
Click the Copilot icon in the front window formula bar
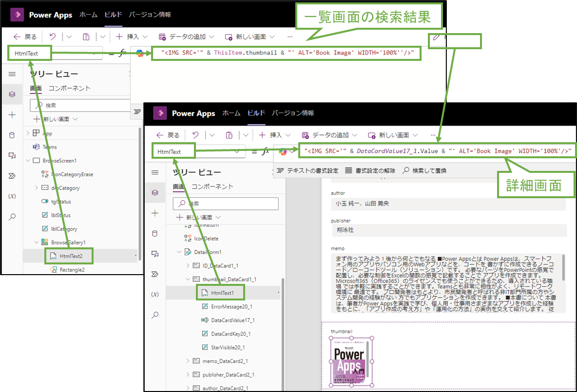coord(283,151)
